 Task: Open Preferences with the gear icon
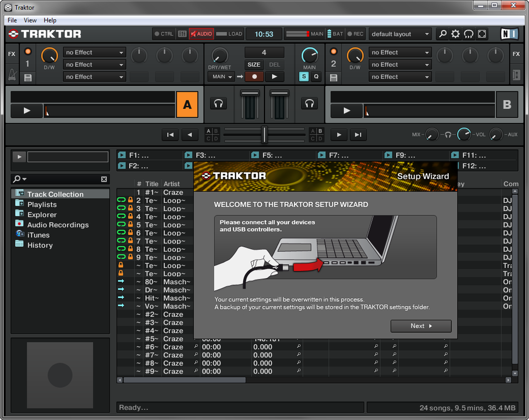click(455, 34)
